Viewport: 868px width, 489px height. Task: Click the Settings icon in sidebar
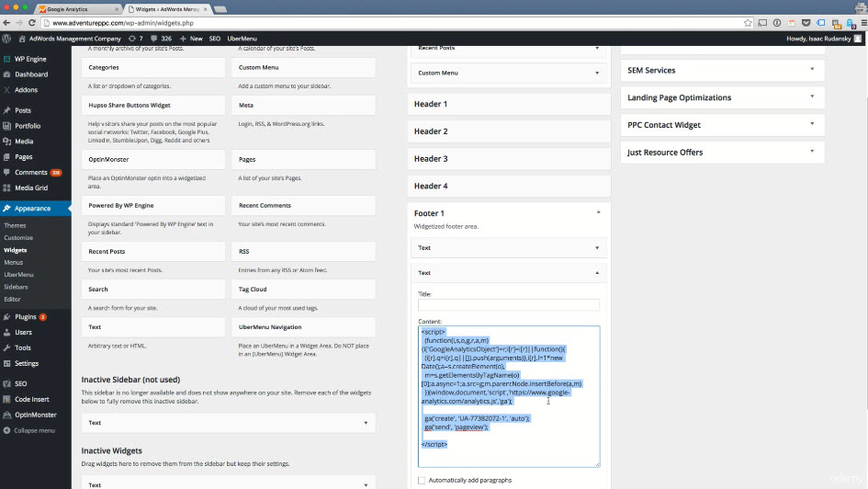point(7,363)
